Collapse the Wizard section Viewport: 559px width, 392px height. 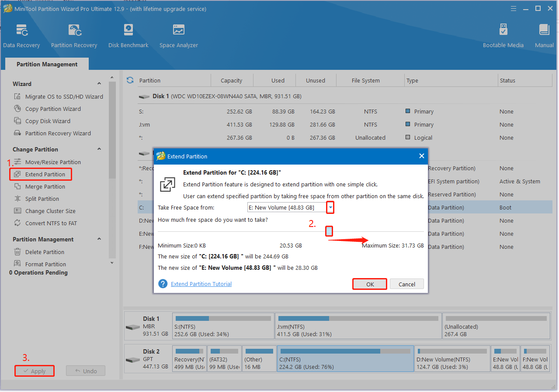pyautogui.click(x=99, y=84)
